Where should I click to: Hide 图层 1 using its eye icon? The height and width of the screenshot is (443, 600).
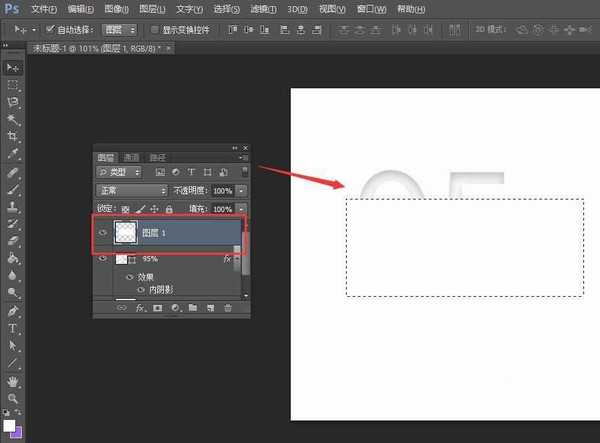tap(102, 232)
